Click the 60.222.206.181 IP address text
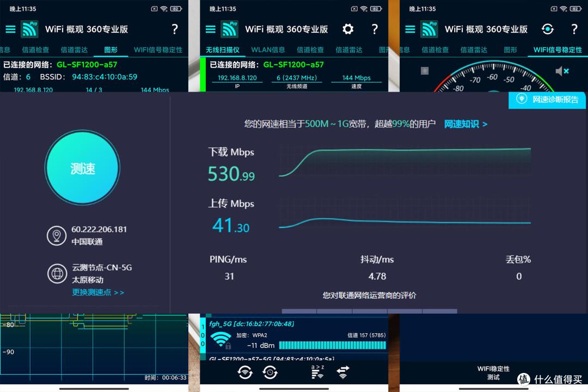The height and width of the screenshot is (392, 588). (x=99, y=229)
